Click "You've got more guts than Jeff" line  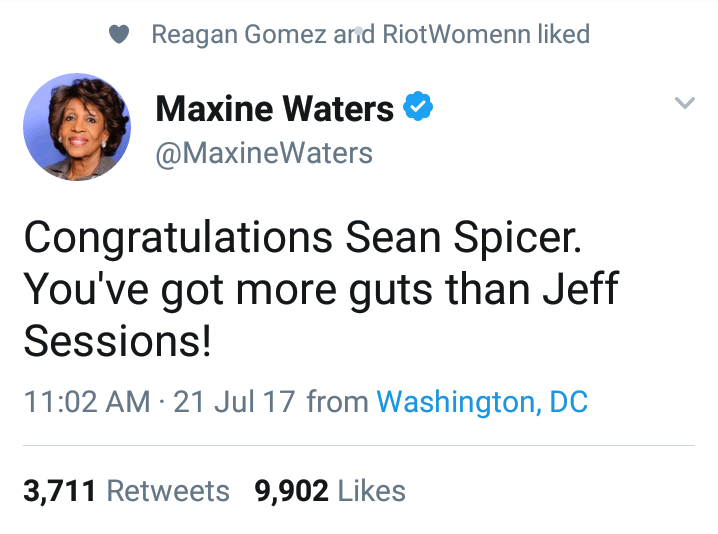point(320,290)
